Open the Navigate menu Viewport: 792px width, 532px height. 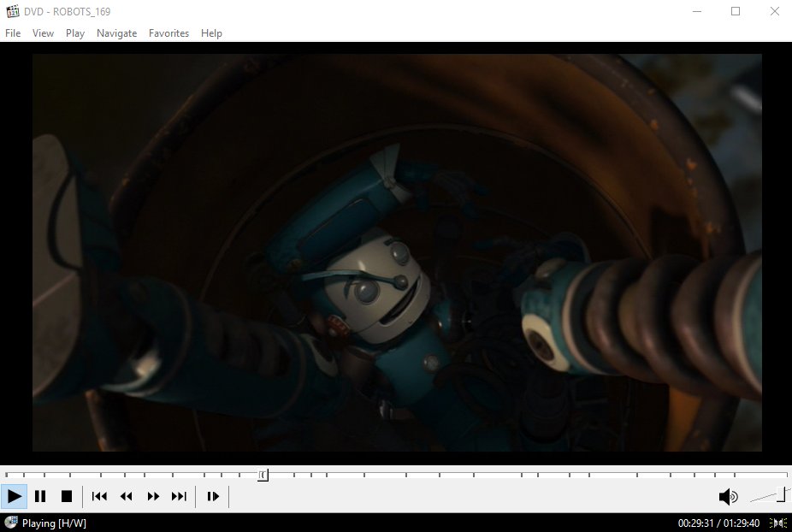pyautogui.click(x=116, y=33)
